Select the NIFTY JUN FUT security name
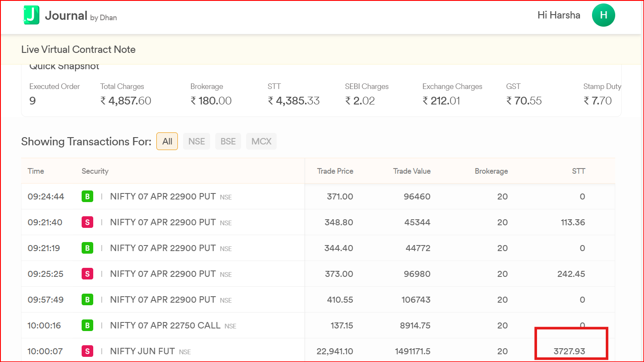 click(142, 351)
